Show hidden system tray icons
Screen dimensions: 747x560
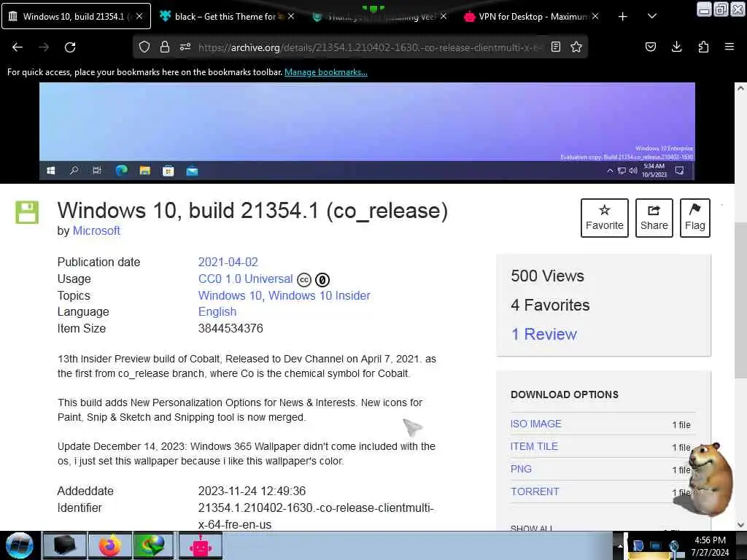coord(620,545)
